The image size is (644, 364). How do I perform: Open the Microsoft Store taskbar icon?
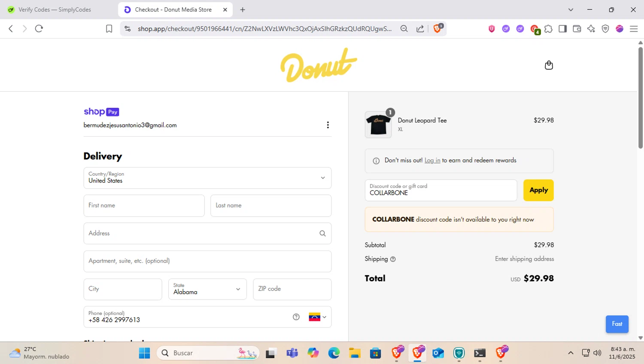coord(375,353)
